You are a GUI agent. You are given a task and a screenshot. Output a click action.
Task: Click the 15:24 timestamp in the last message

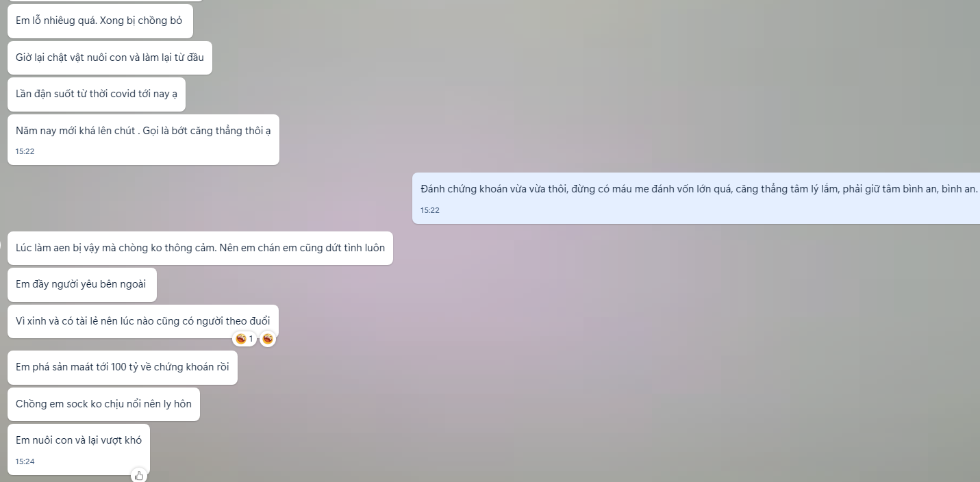[x=25, y=461]
